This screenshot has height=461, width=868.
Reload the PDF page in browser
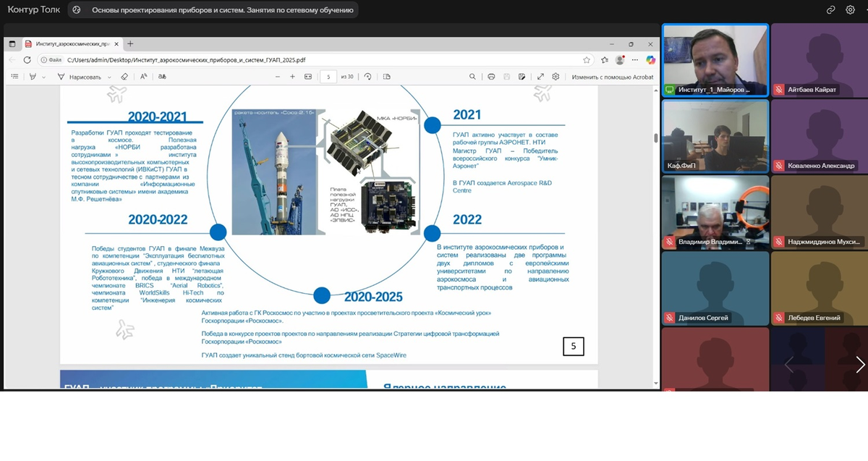pyautogui.click(x=27, y=60)
